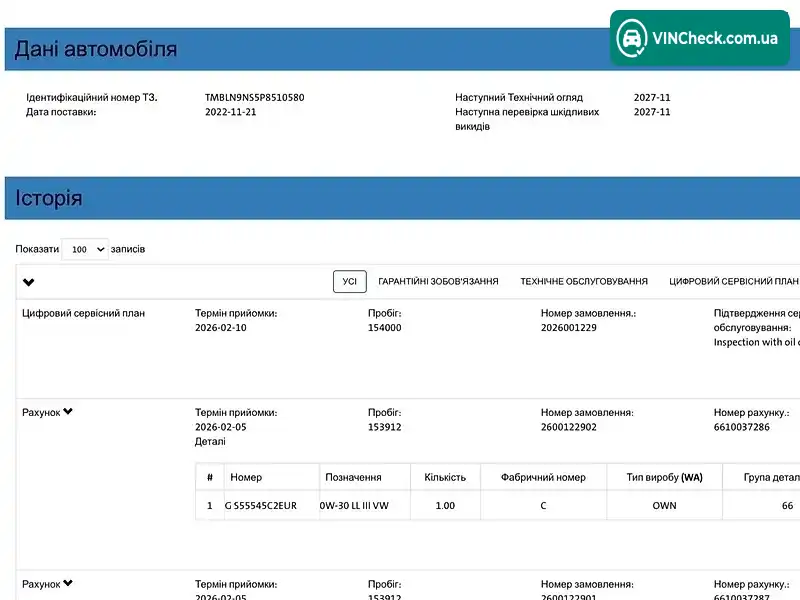Image resolution: width=800 pixels, height=600 pixels.
Task: Select the VIN number TMBLN9NS5P8510580
Action: [255, 97]
